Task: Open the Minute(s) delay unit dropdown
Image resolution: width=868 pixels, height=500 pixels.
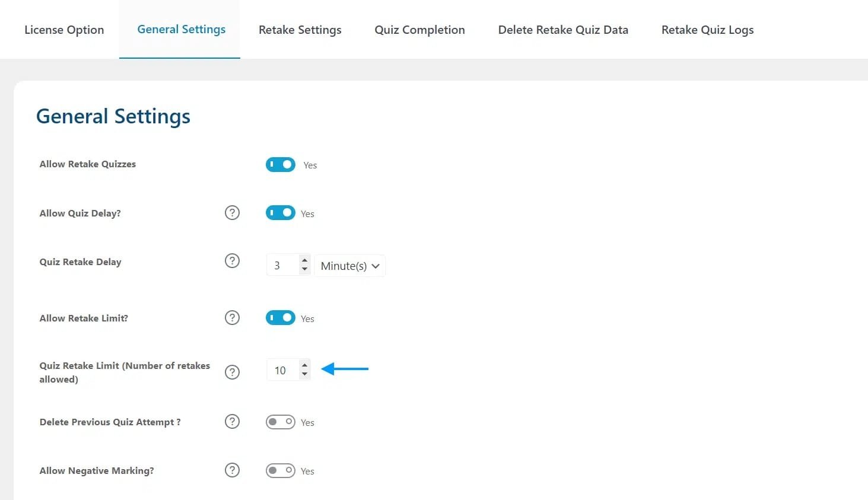Action: (350, 266)
